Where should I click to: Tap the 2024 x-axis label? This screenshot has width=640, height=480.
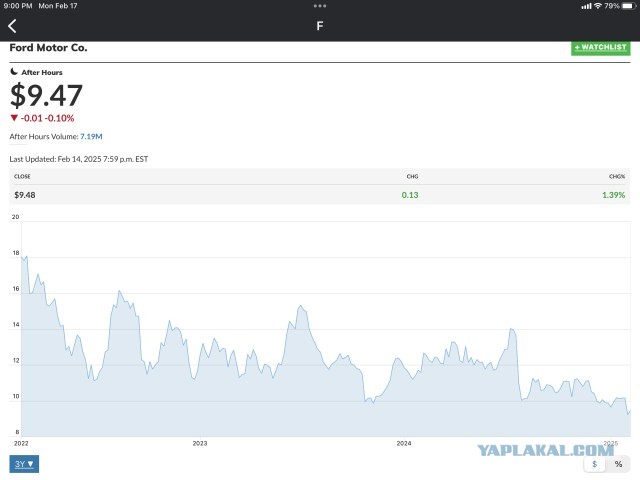(x=404, y=443)
